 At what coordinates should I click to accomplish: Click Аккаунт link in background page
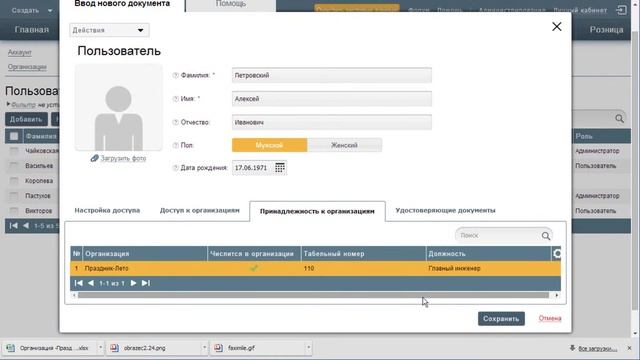tap(20, 52)
